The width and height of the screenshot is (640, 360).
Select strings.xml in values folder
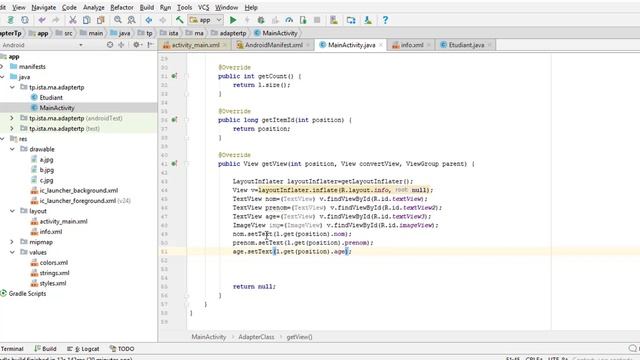54,273
